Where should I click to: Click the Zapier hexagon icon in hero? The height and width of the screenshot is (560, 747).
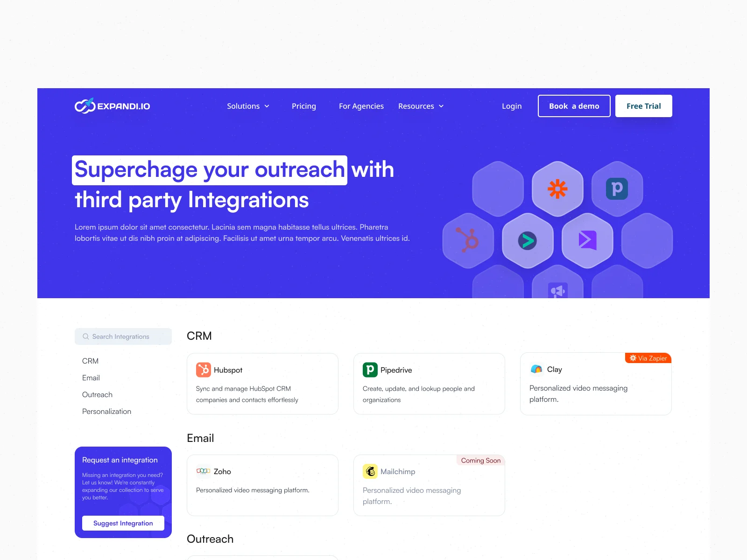point(557,189)
